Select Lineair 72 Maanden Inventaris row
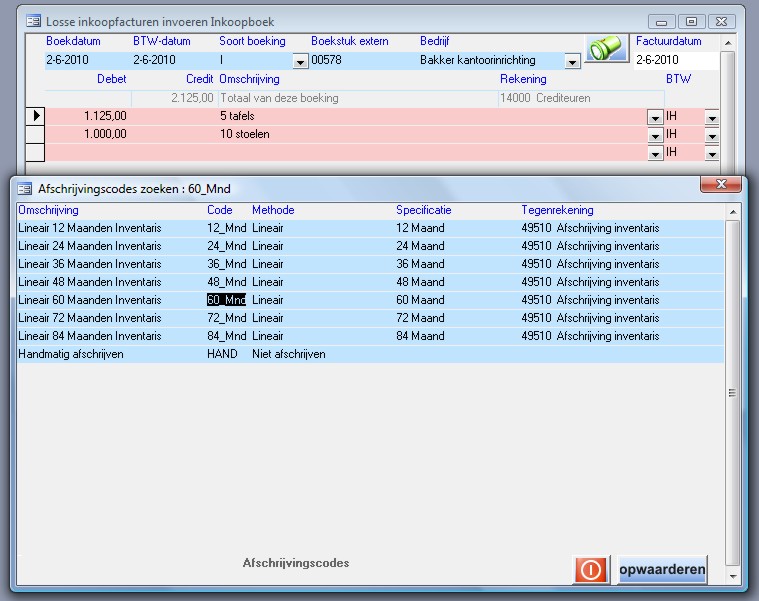The height and width of the screenshot is (601, 759). point(370,318)
